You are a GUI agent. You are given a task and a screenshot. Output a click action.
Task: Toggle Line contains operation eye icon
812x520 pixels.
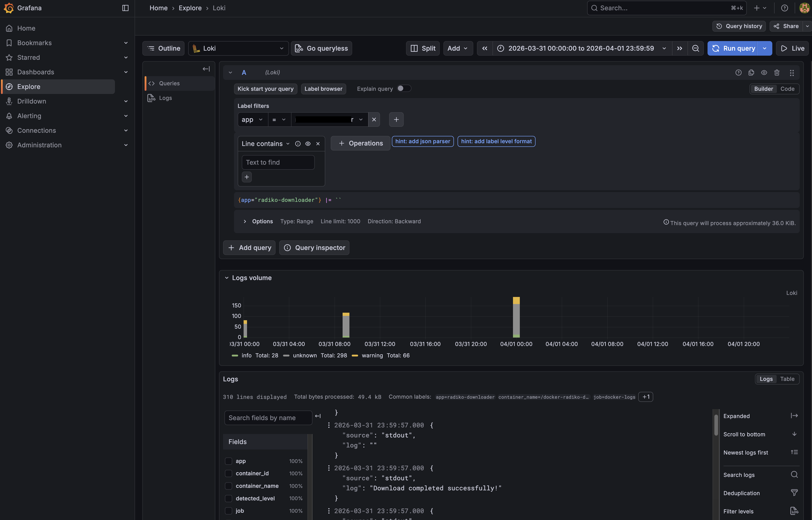[x=308, y=144]
